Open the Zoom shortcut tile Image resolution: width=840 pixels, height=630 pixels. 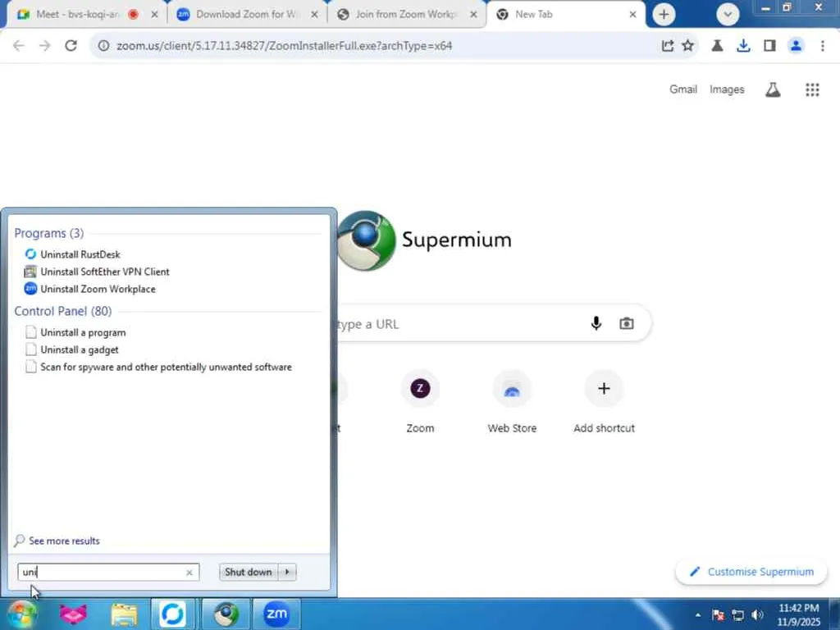[420, 402]
